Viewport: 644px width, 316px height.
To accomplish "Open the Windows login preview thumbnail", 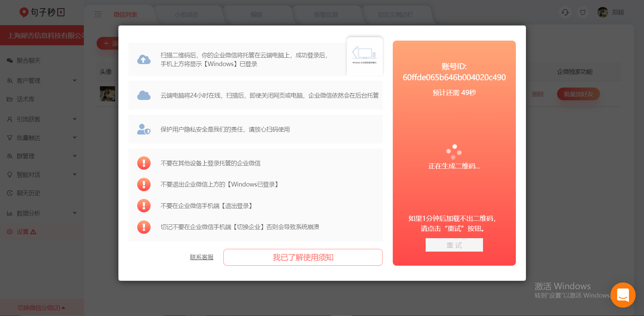I will pyautogui.click(x=365, y=56).
